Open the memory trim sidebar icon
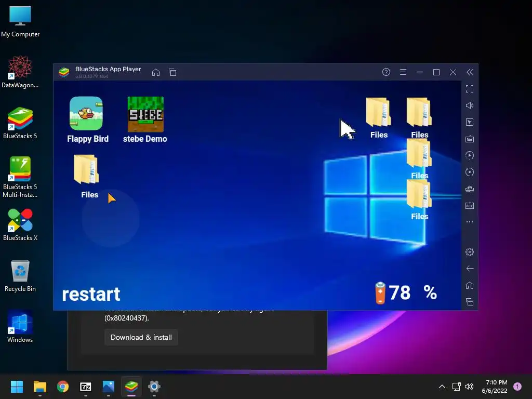Screen dimensions: 532x399 tap(470, 189)
